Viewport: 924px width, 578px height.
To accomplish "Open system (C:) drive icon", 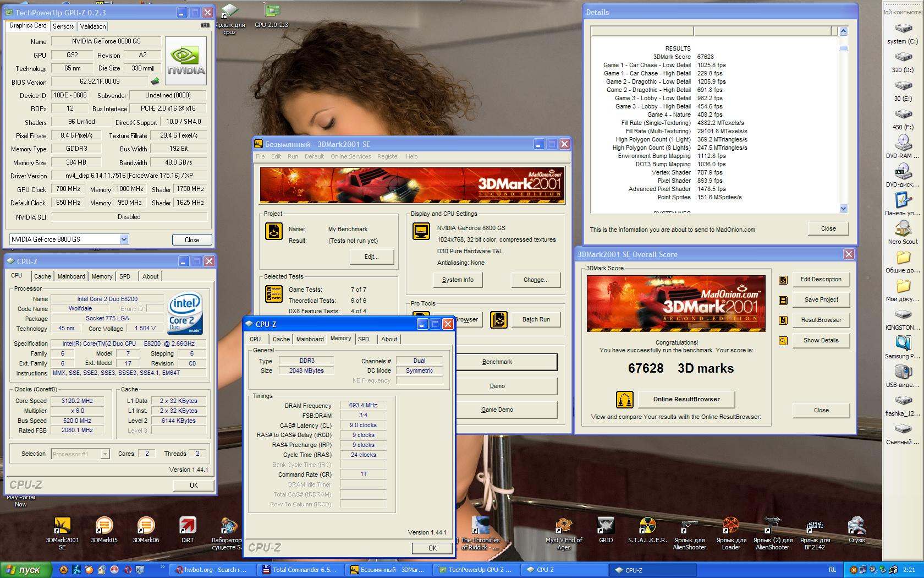I will [903, 33].
